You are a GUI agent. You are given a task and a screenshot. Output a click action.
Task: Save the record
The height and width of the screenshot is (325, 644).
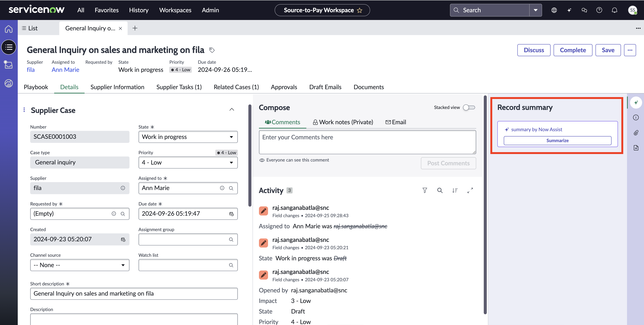608,50
